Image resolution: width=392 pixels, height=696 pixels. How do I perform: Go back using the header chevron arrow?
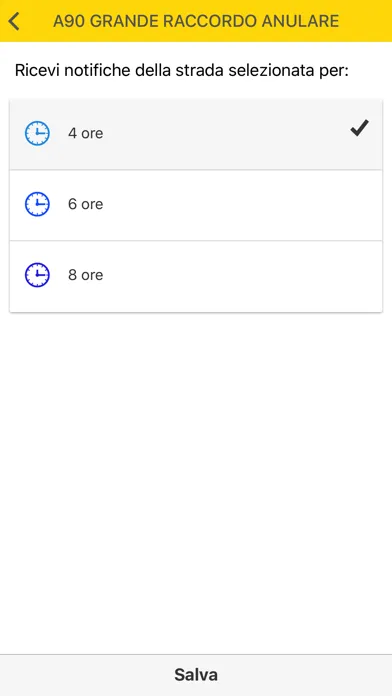point(14,21)
